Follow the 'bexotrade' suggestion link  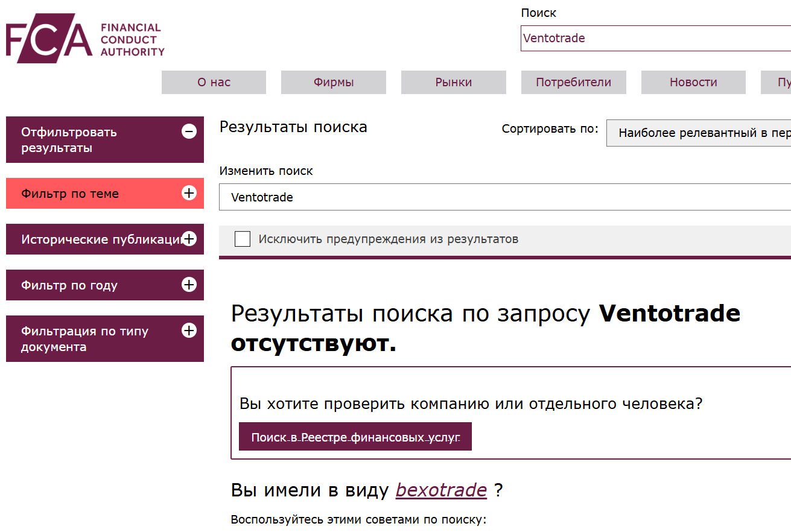[x=441, y=490]
